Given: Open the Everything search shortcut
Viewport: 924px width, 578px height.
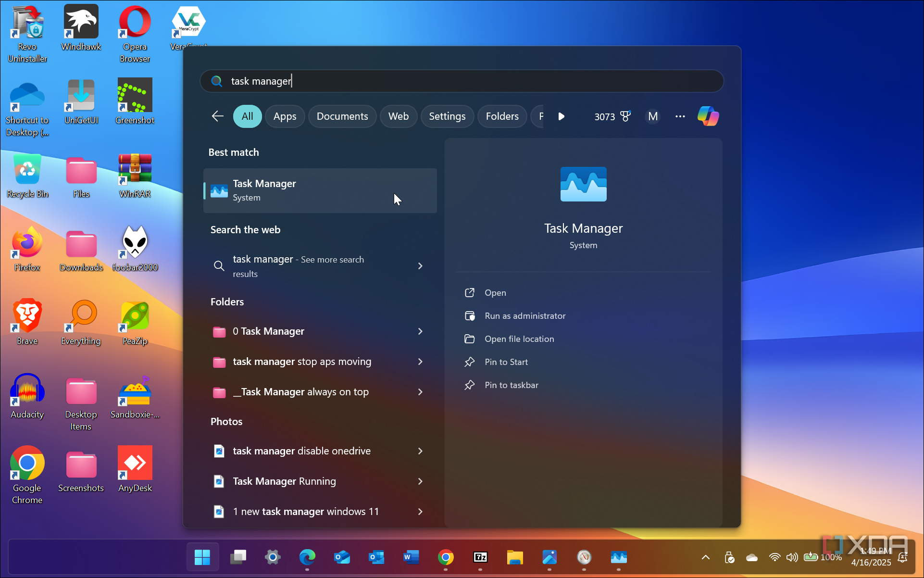Looking at the screenshot, I should (81, 322).
